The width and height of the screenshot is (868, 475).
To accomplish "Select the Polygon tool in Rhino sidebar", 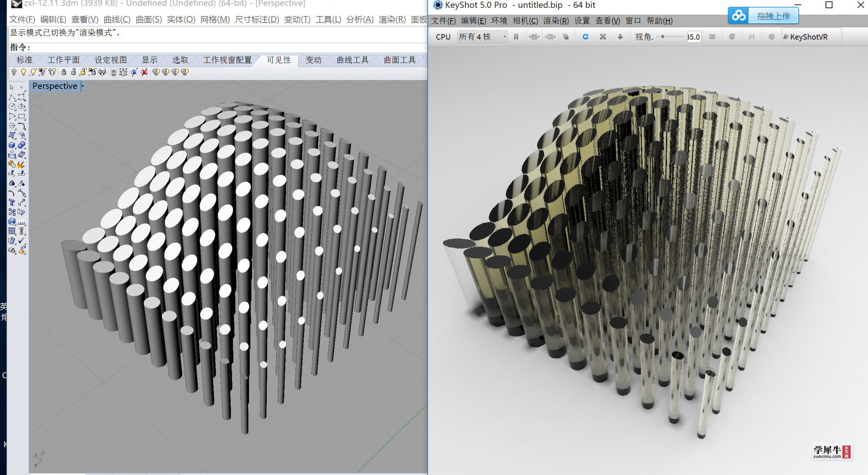I will pos(12,126).
